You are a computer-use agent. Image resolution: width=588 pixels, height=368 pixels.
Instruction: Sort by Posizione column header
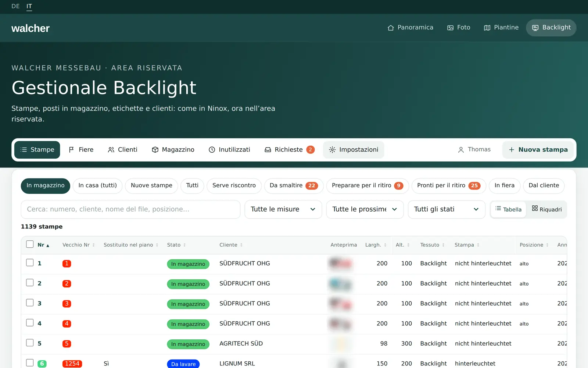click(x=534, y=245)
